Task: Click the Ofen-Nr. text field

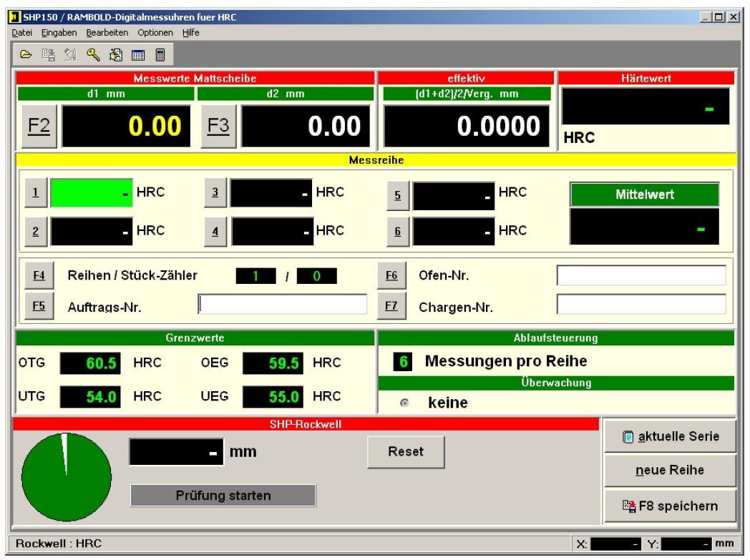Action: click(641, 275)
